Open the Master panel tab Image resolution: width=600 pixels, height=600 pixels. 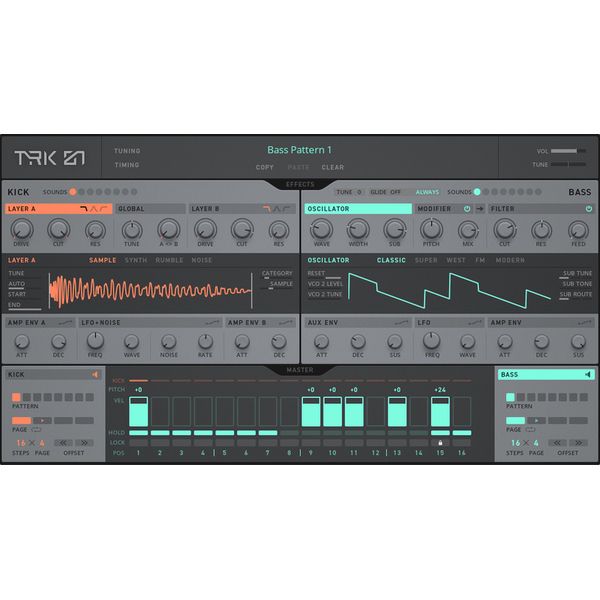[x=300, y=370]
